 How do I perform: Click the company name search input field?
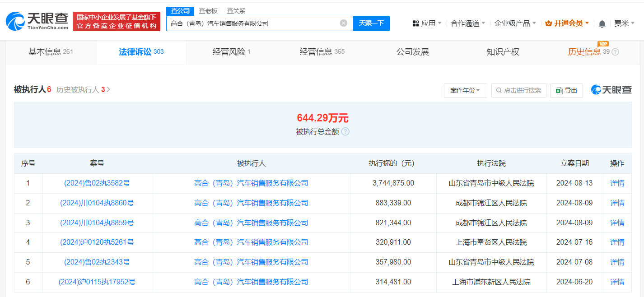[253, 23]
